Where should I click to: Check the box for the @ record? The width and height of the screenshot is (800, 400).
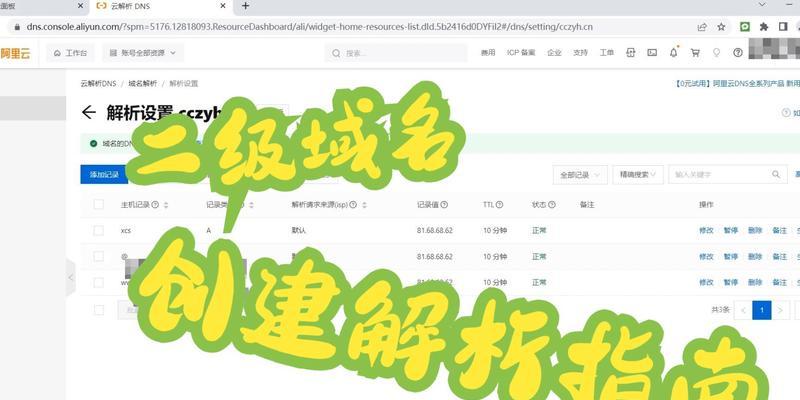click(98, 256)
